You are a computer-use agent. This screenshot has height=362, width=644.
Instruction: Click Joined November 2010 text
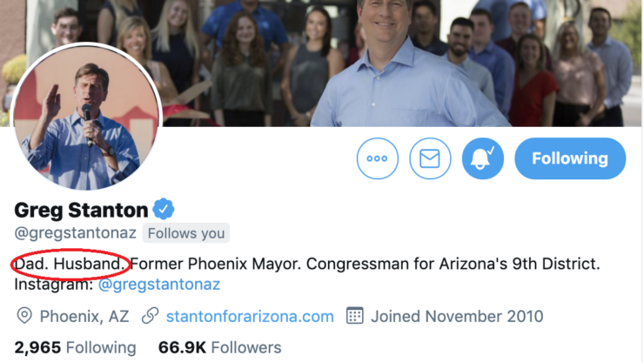click(457, 317)
